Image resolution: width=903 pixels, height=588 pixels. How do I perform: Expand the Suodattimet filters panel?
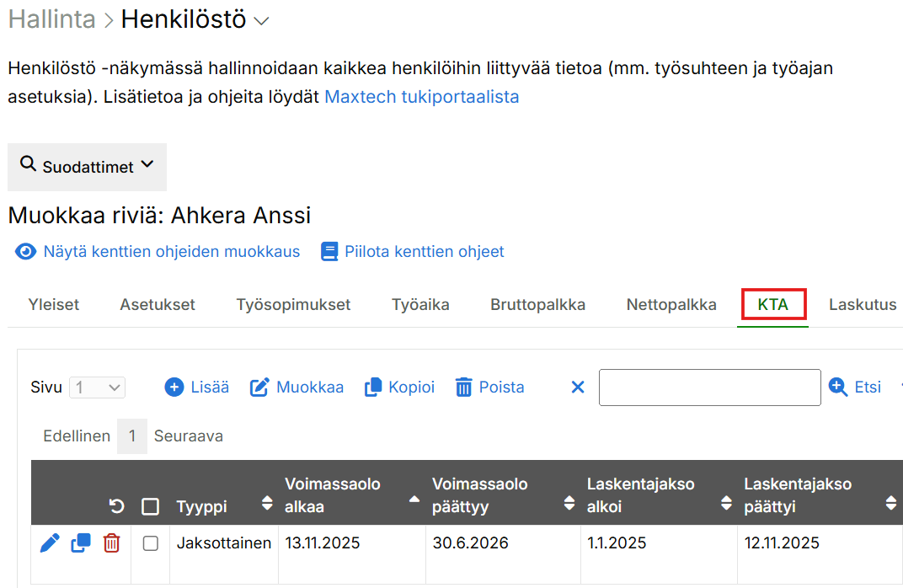click(87, 167)
